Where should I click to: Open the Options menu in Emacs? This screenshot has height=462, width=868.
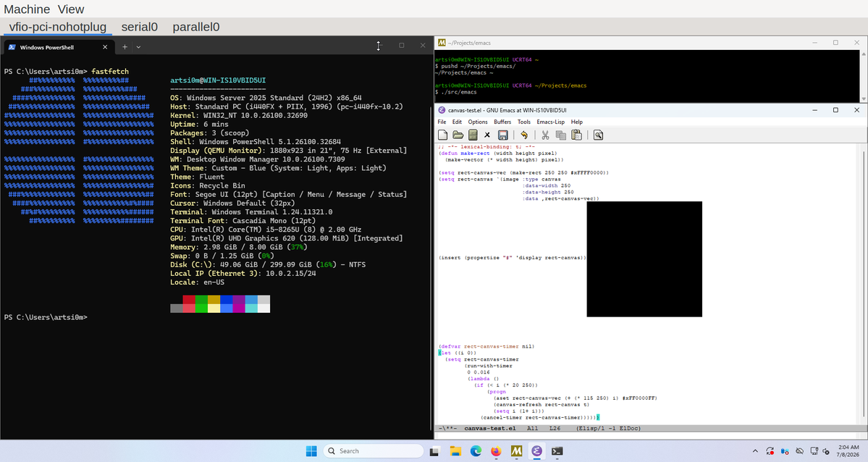tap(478, 122)
